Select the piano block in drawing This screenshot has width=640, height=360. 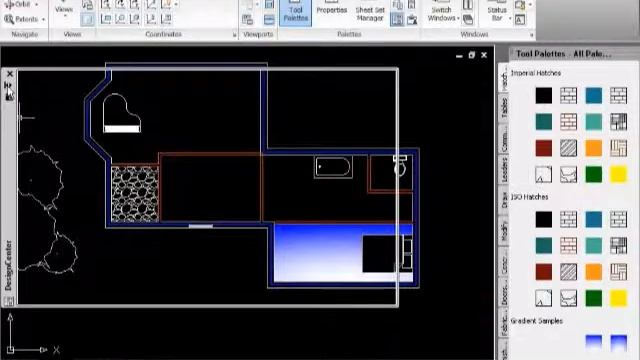pyautogui.click(x=121, y=113)
